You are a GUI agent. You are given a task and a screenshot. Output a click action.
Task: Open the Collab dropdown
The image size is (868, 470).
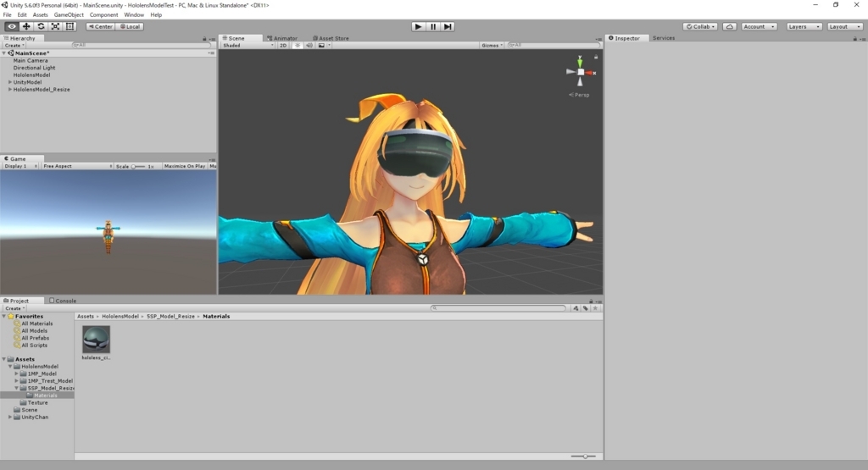700,26
